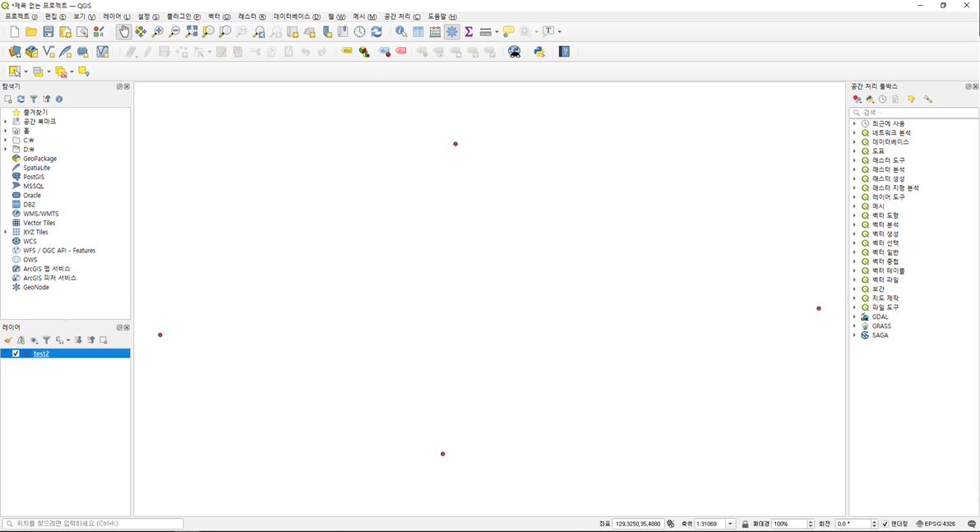Expand the D:\ drive in browser

pyautogui.click(x=6, y=150)
